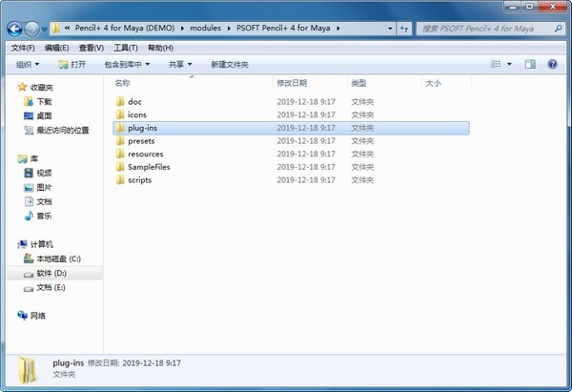Image resolution: width=572 pixels, height=392 pixels.
Task: Open the view options dropdown arrow
Action: pyautogui.click(x=509, y=64)
